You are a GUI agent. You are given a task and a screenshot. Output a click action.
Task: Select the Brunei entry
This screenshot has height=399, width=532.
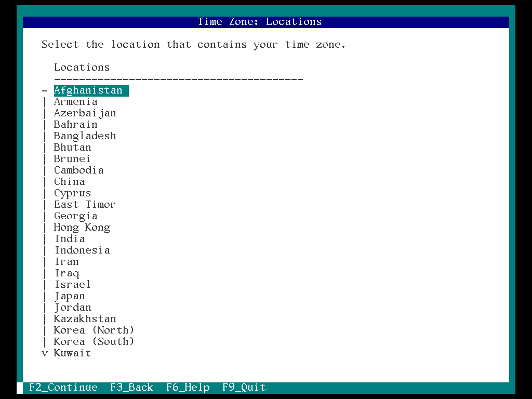tap(72, 159)
